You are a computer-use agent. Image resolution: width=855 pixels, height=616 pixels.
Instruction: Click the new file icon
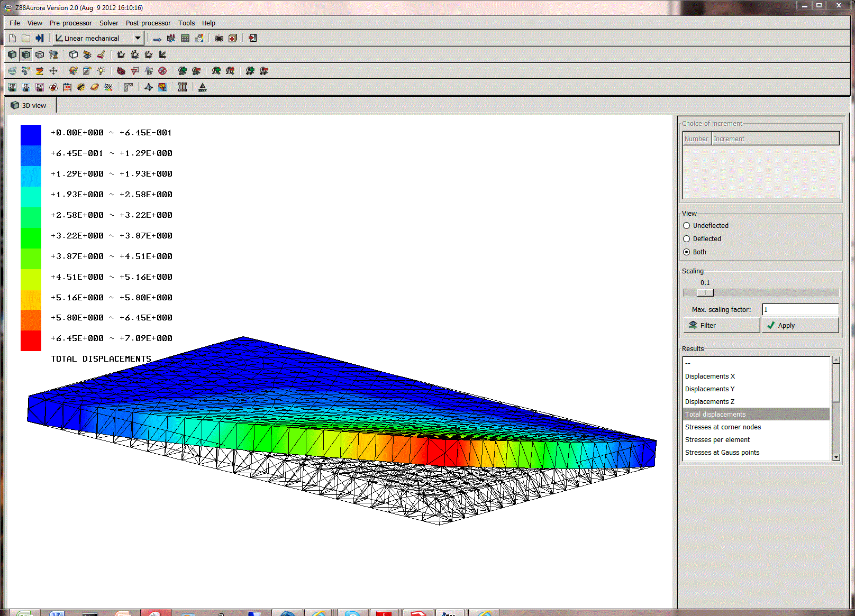(12, 38)
